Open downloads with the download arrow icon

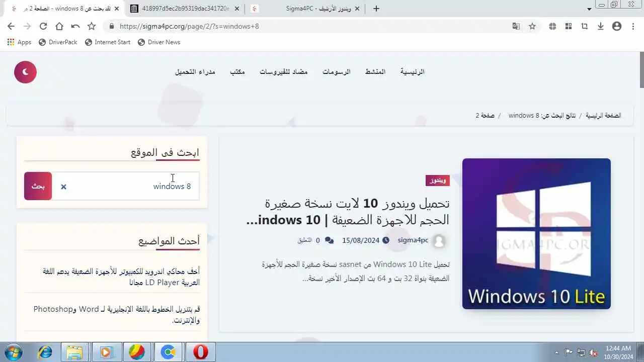point(601,26)
